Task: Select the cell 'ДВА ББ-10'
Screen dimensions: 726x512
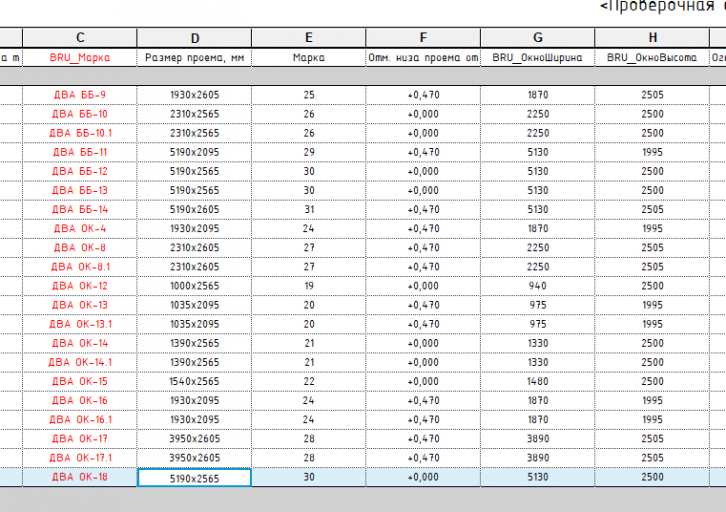Action: click(x=80, y=114)
